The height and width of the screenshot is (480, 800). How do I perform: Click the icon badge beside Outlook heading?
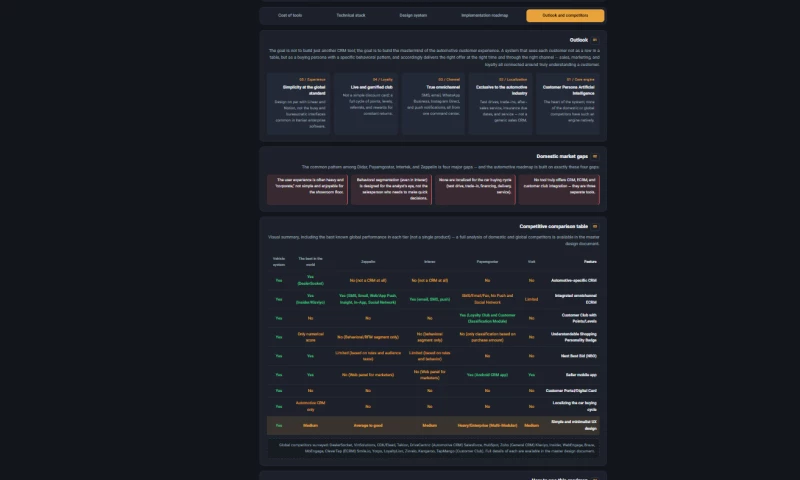[x=594, y=40]
